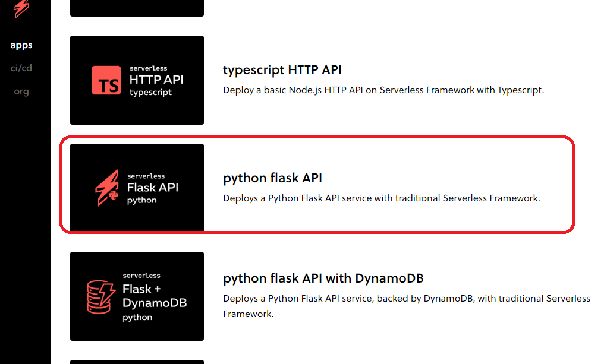Click the Flask API lightning python icon
Viewport: 607px width, 364px height.
click(107, 188)
